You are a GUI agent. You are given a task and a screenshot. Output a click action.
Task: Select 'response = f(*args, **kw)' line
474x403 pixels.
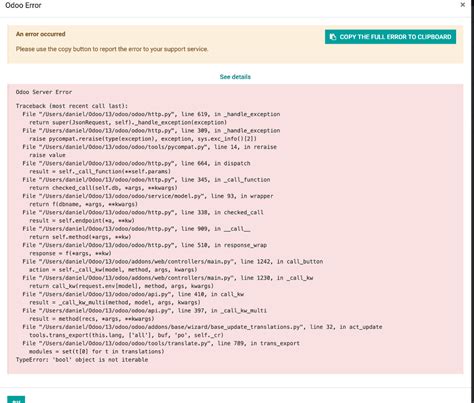coord(70,253)
